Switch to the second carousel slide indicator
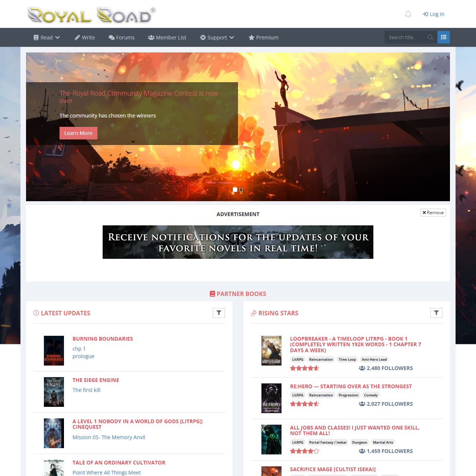 click(241, 190)
